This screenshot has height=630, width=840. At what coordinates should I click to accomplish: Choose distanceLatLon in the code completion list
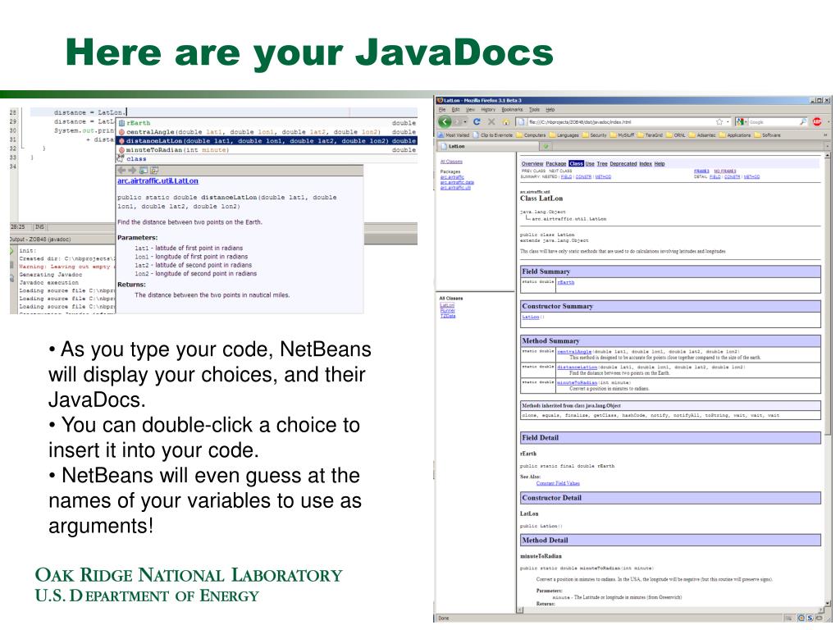point(267,141)
